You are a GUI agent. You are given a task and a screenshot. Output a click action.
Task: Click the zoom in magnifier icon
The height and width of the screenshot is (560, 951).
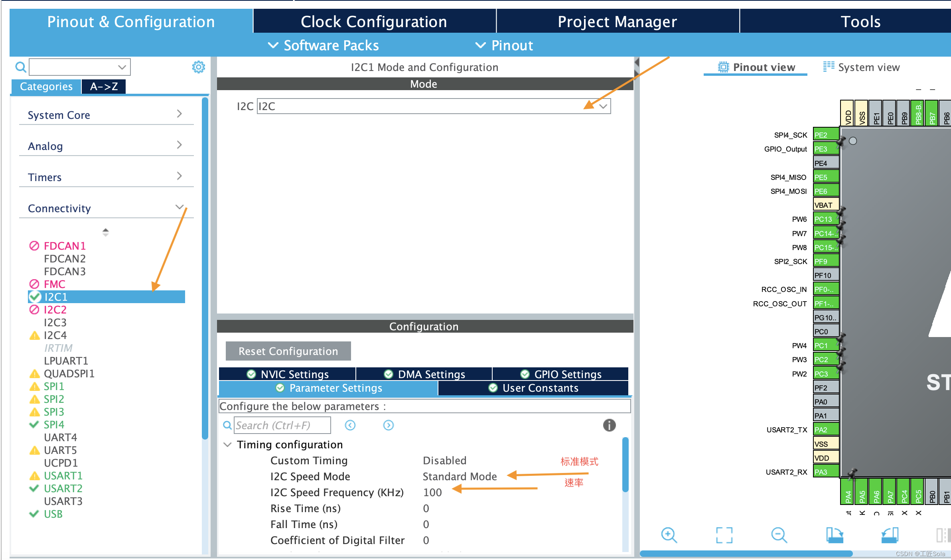669,535
